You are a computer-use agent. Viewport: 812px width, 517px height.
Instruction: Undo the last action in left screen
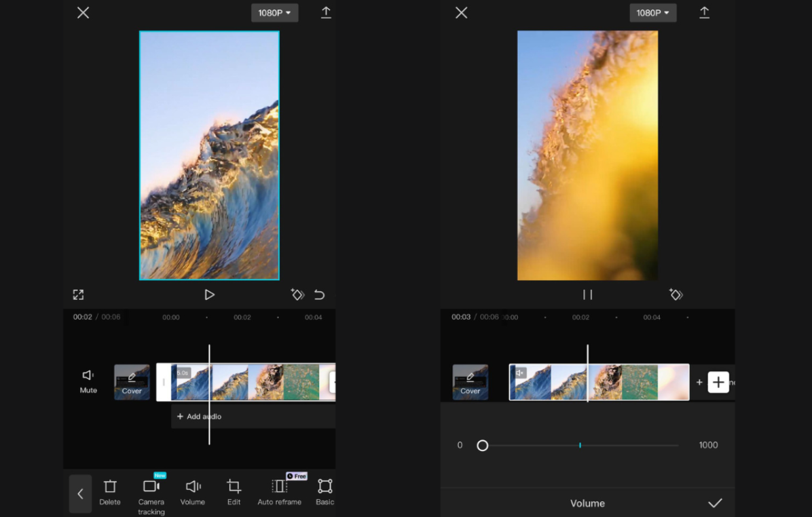320,295
